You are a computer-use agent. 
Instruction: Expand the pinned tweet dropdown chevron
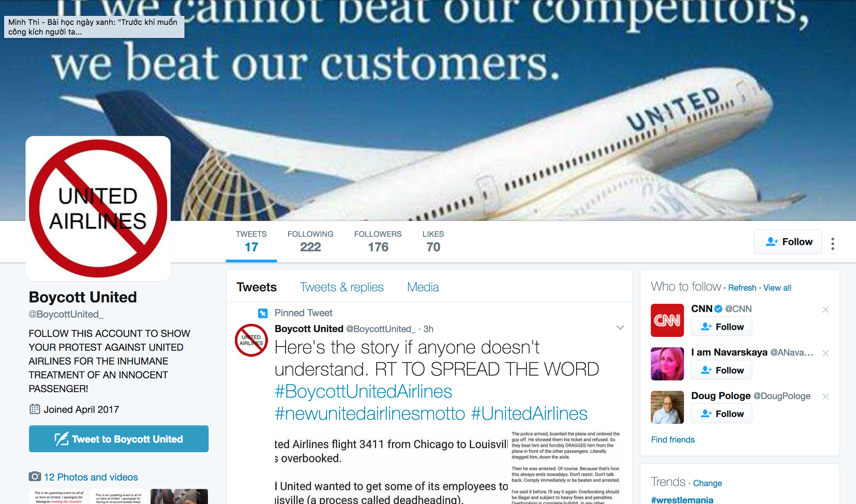[620, 328]
